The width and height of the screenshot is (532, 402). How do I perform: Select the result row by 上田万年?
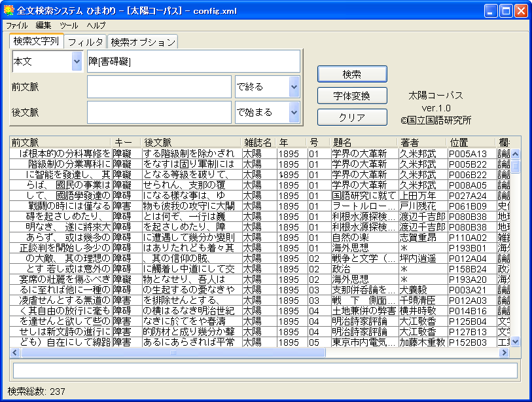click(262, 195)
